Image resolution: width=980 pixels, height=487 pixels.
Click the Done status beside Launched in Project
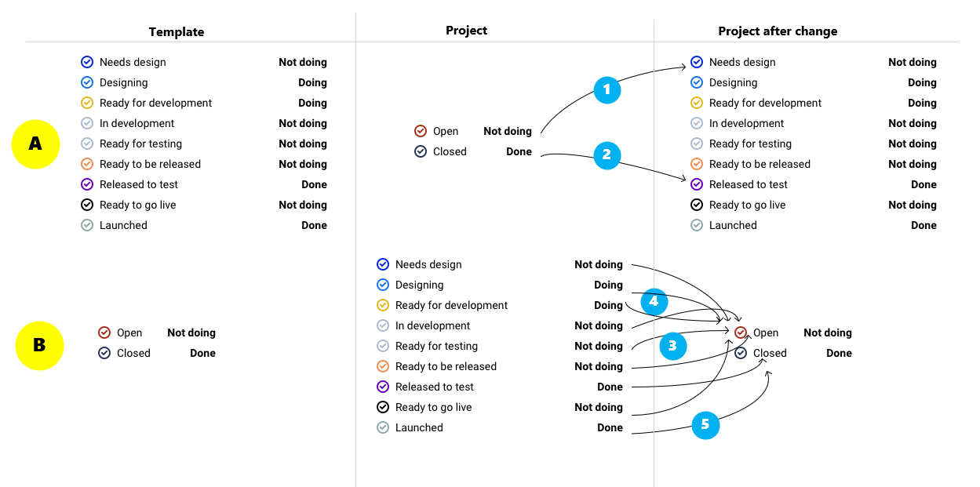point(610,427)
